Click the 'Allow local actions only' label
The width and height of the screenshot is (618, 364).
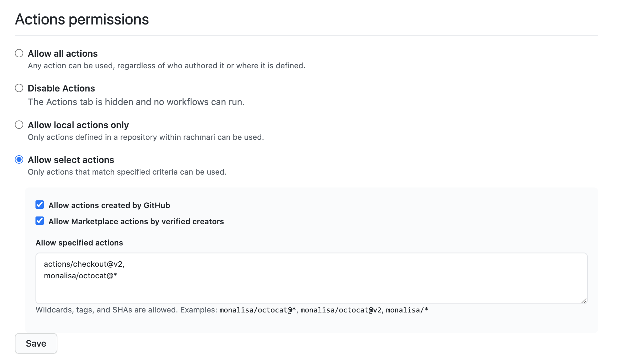point(78,125)
